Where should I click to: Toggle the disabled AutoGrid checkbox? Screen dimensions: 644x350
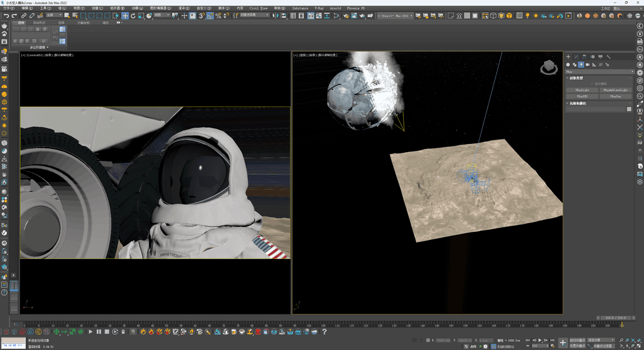click(592, 84)
